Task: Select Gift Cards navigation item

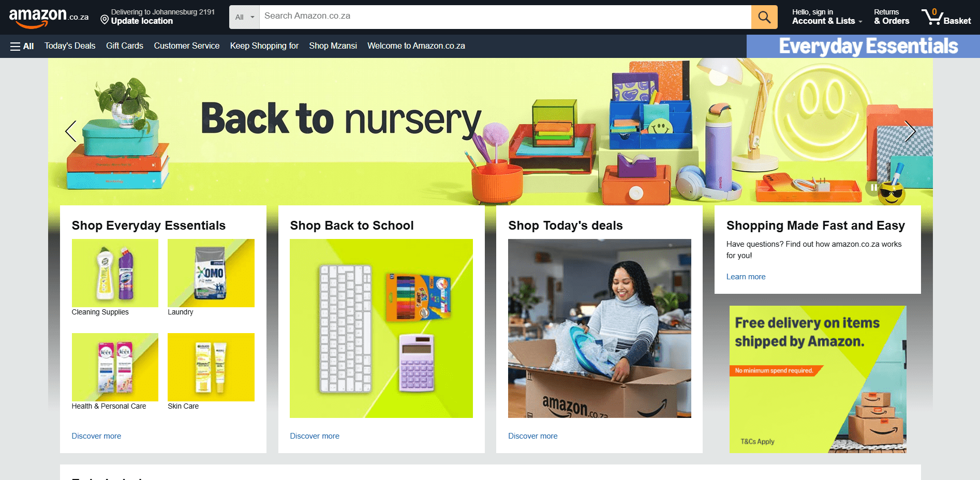Action: [125, 46]
